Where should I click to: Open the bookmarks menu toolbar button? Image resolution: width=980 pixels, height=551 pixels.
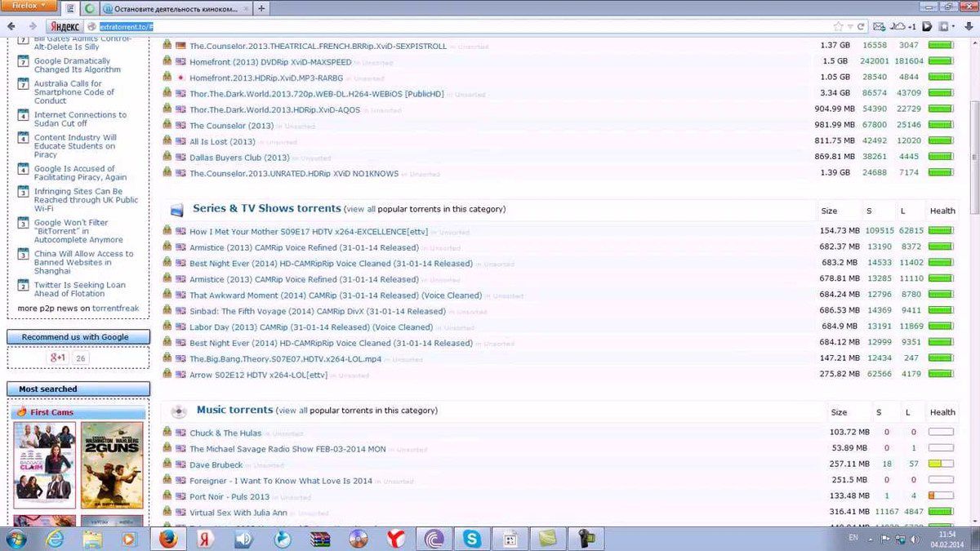[947, 26]
